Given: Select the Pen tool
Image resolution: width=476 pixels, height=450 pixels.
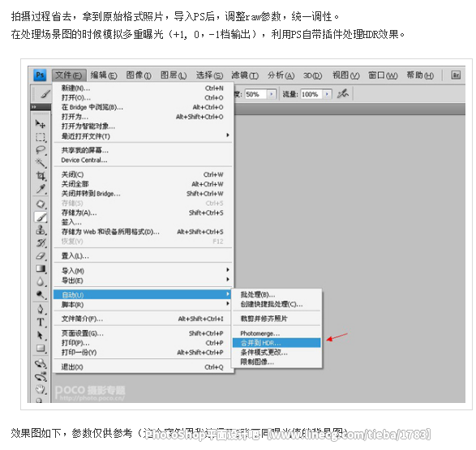Looking at the screenshot, I should point(41,309).
